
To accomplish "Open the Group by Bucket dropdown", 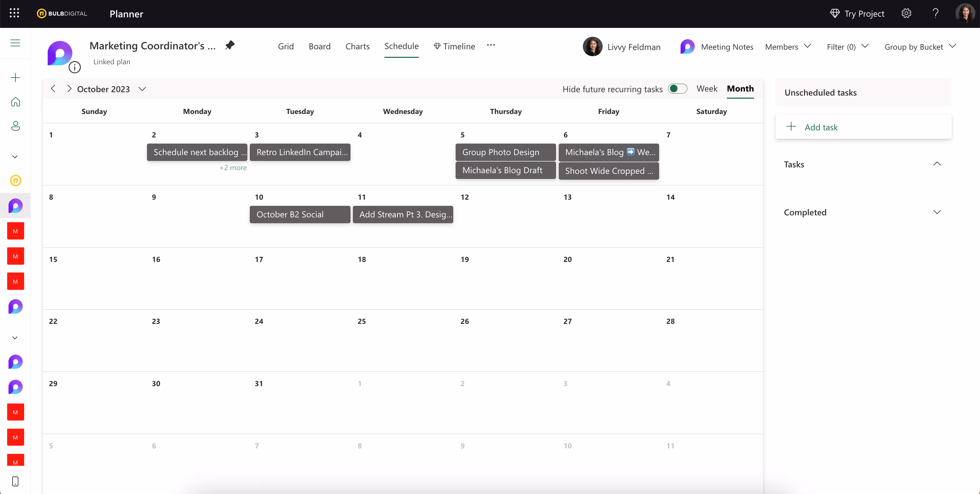I will point(919,47).
